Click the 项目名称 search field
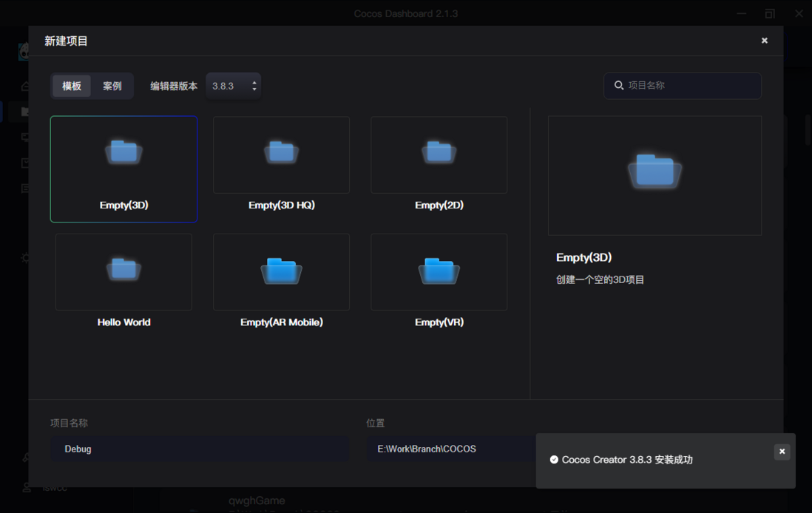The image size is (812, 513). coord(683,86)
